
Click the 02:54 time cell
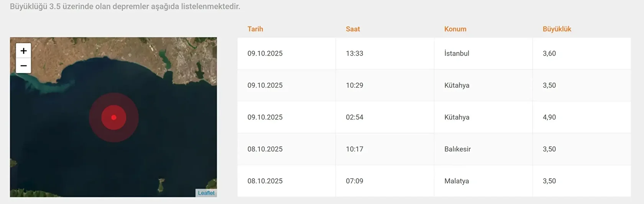pyautogui.click(x=355, y=117)
